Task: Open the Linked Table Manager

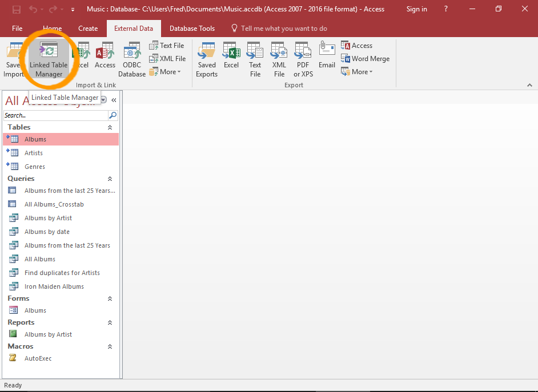Action: click(x=49, y=59)
